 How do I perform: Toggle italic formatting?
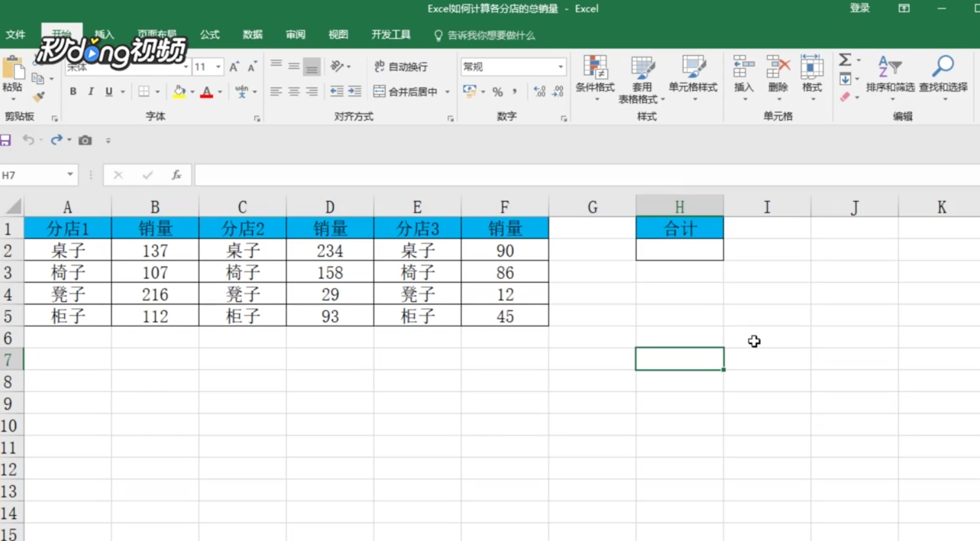[x=91, y=92]
